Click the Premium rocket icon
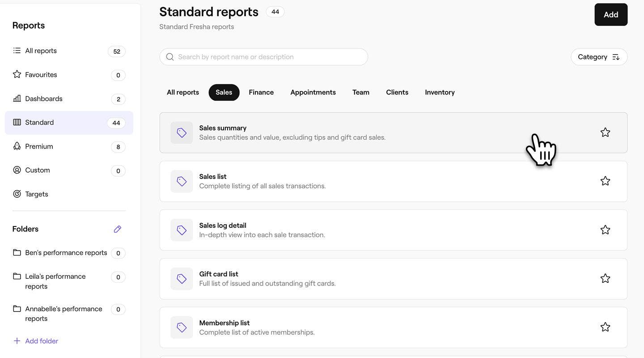 [x=17, y=146]
